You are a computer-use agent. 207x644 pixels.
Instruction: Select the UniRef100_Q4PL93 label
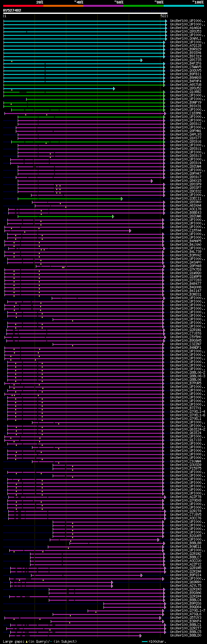click(186, 134)
